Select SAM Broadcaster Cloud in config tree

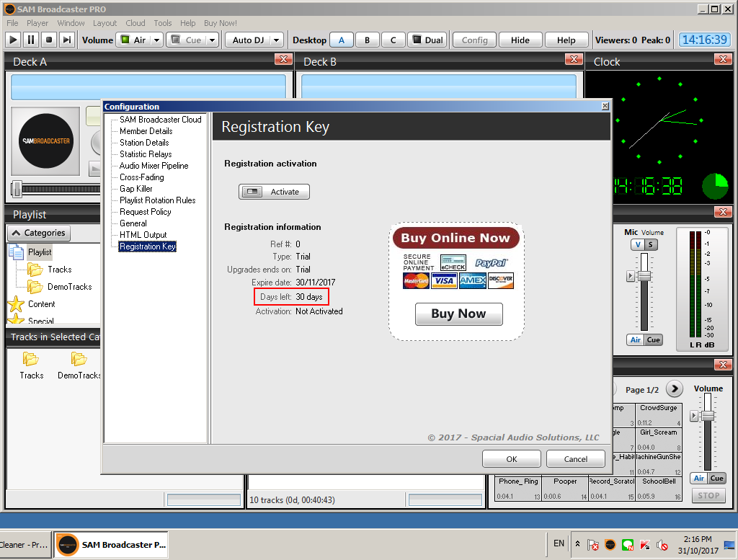click(160, 120)
